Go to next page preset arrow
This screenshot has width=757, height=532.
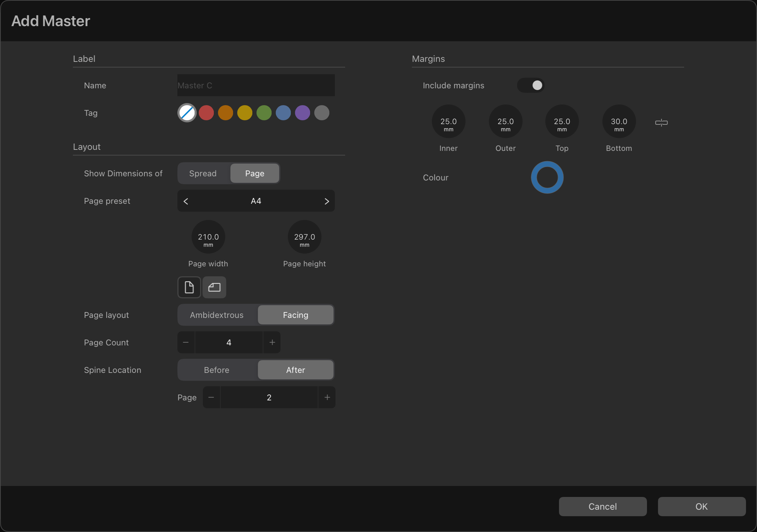click(327, 201)
